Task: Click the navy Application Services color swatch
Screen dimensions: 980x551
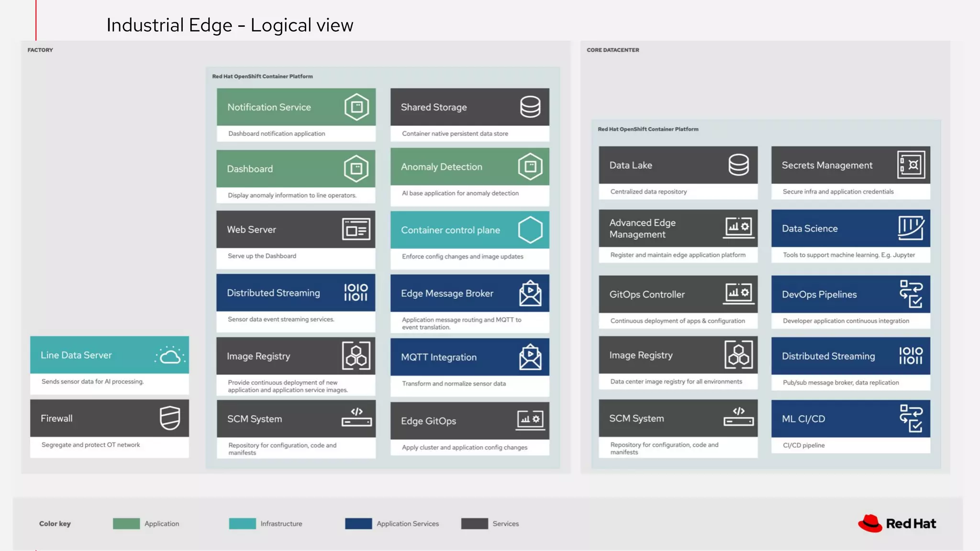Action: (358, 524)
